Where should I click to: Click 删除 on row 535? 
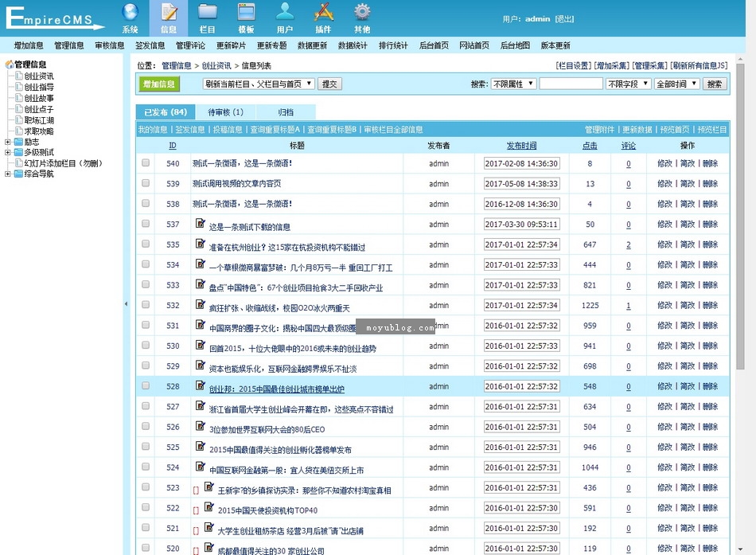pyautogui.click(x=710, y=244)
